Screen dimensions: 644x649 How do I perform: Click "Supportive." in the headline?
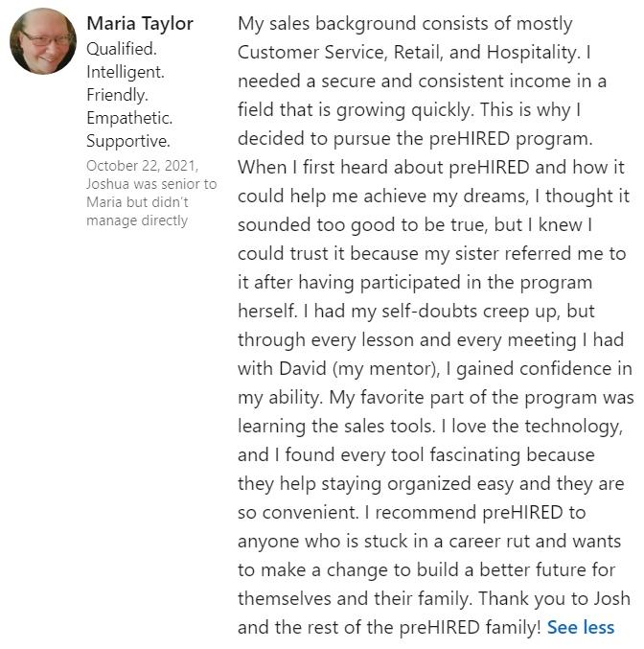tap(127, 142)
